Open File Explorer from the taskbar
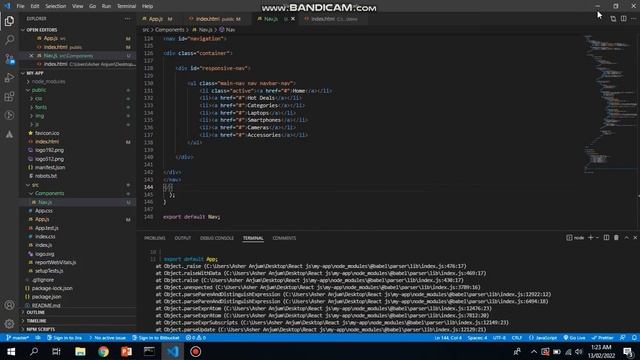This screenshot has width=640, height=360. point(80,351)
